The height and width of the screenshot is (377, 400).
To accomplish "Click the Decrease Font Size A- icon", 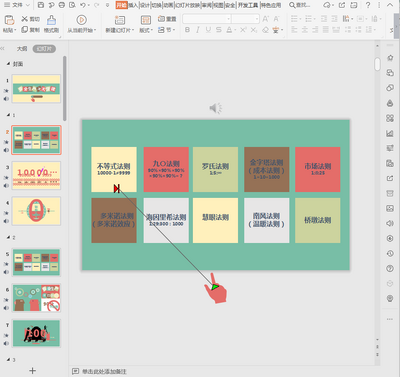I will (x=276, y=19).
